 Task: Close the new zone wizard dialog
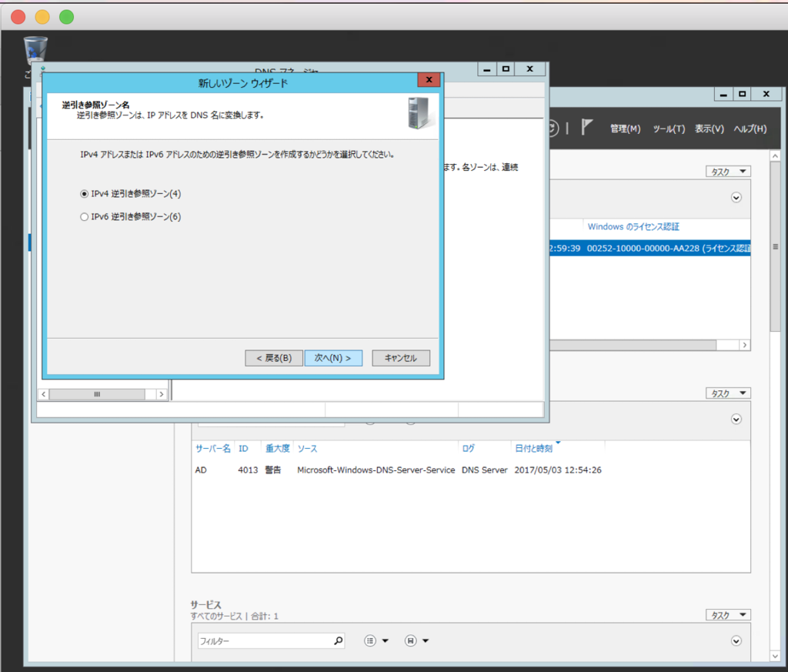click(429, 79)
